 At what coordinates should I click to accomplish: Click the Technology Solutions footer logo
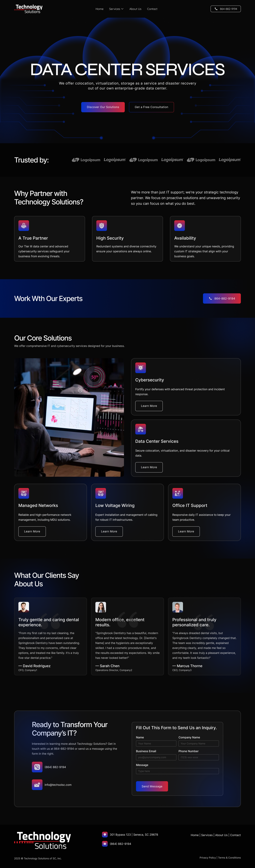43,840
